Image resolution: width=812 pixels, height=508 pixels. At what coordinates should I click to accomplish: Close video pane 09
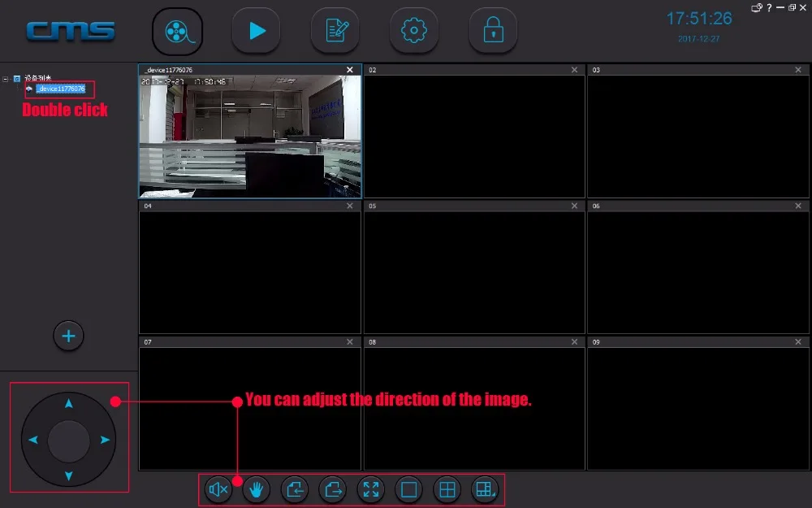(x=798, y=342)
